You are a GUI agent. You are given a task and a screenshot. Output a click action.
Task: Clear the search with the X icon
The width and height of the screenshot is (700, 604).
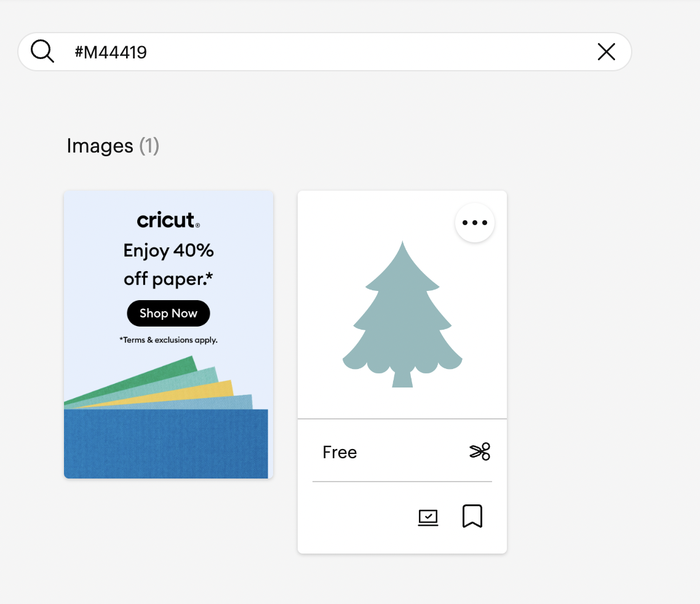(x=606, y=52)
